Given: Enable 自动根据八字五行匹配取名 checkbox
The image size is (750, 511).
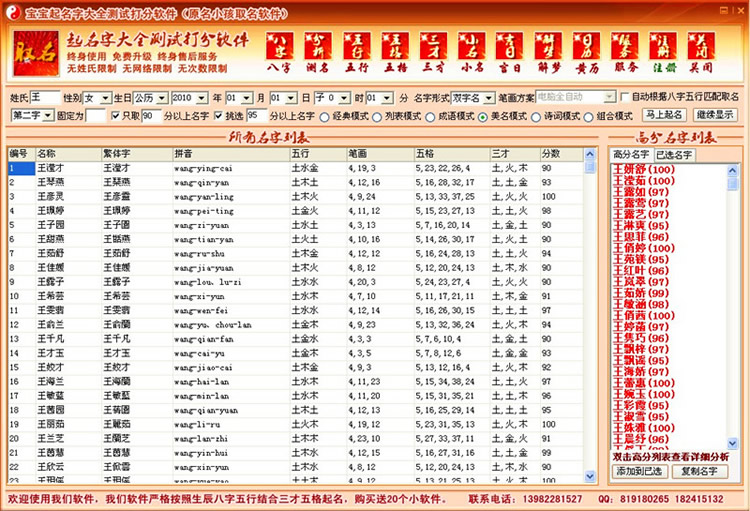Looking at the screenshot, I should coord(625,98).
